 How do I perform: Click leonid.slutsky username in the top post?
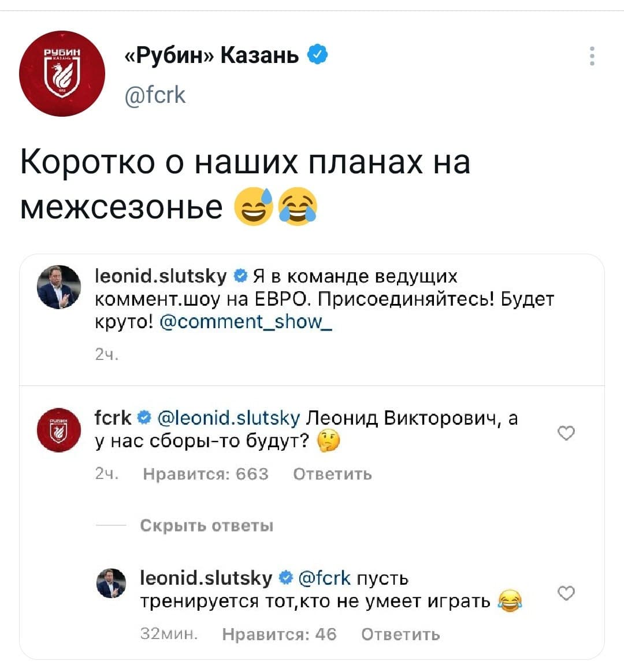(161, 276)
